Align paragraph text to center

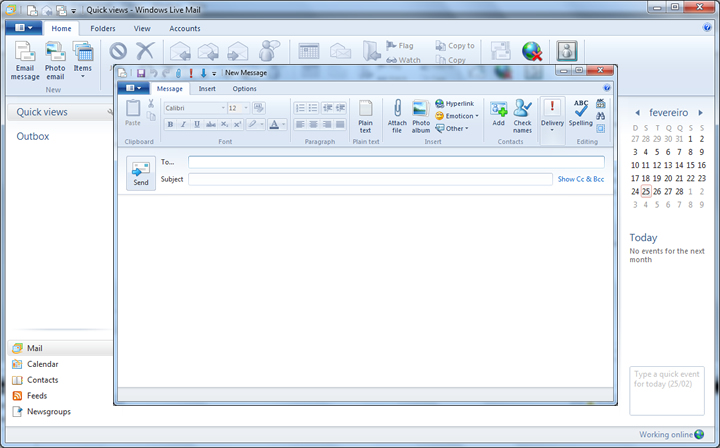click(313, 124)
